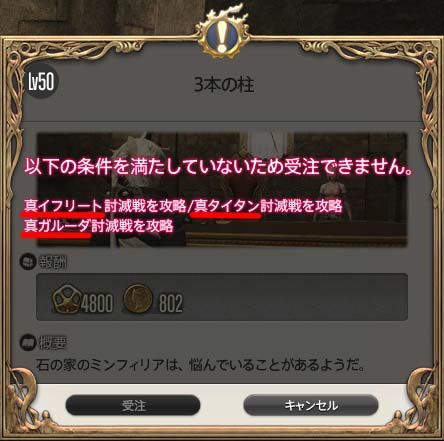444x441 pixels.
Task: Click the 受注 accept button
Action: click(133, 405)
